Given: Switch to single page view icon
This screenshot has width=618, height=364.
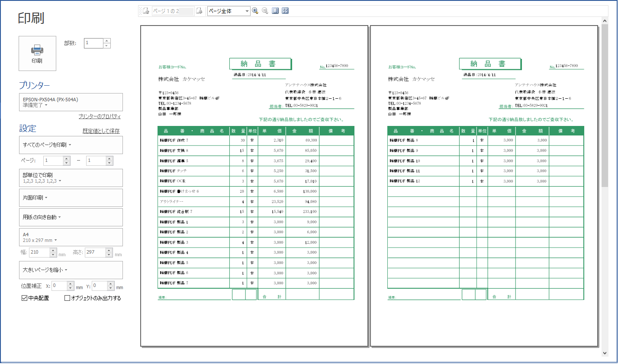Looking at the screenshot, I should [x=275, y=11].
